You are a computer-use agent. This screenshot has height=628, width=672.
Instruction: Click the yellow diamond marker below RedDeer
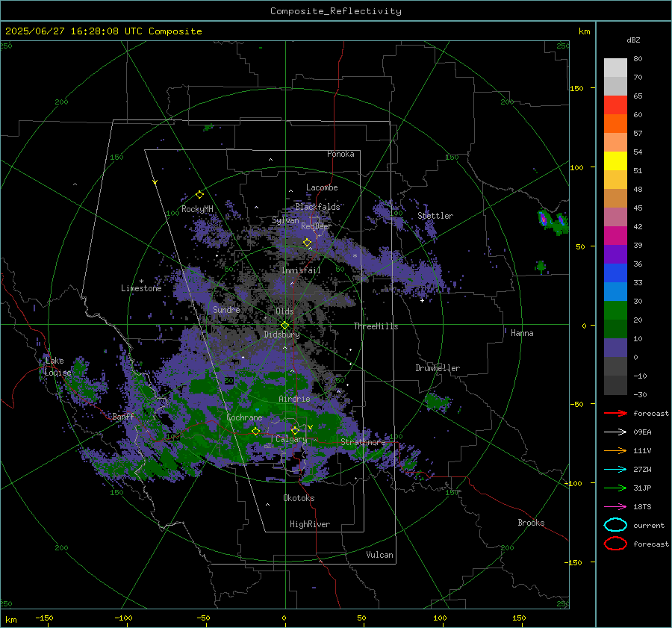click(307, 243)
